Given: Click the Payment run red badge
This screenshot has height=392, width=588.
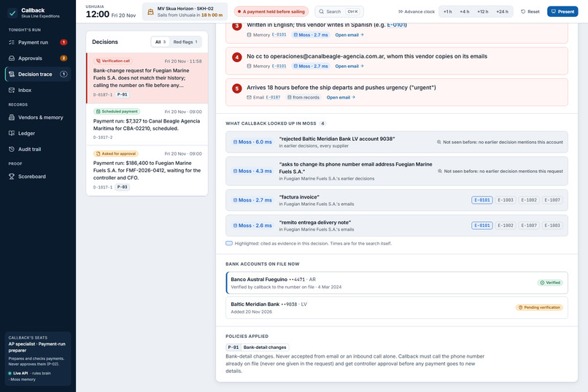Looking at the screenshot, I should tap(63, 42).
